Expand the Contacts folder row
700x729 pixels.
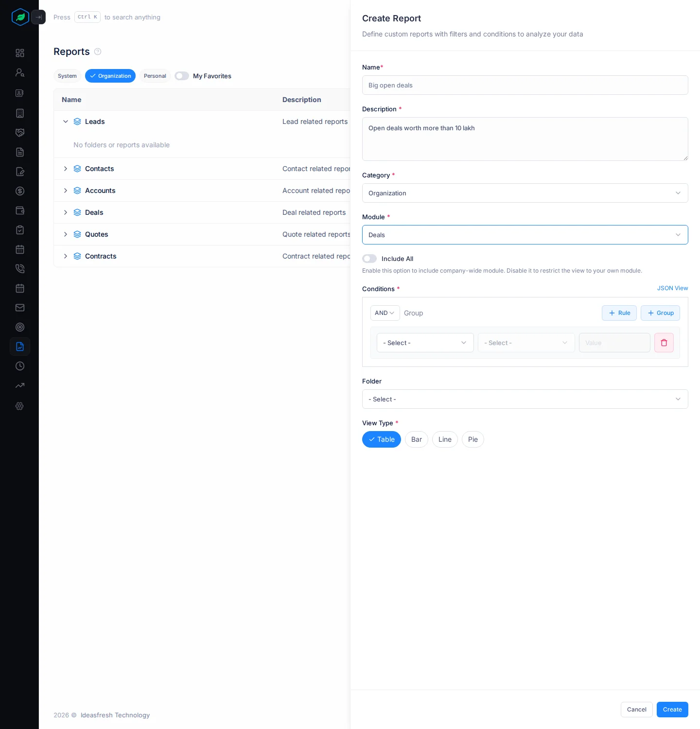(x=66, y=169)
